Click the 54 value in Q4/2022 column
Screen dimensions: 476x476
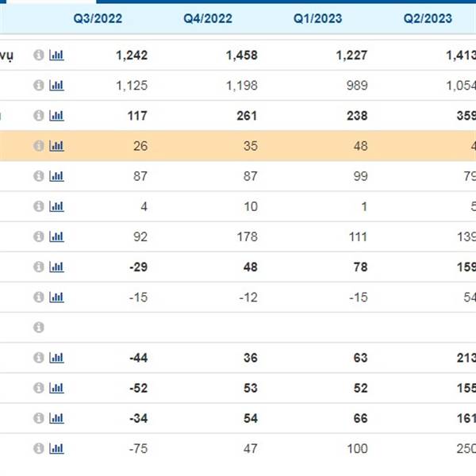click(251, 419)
